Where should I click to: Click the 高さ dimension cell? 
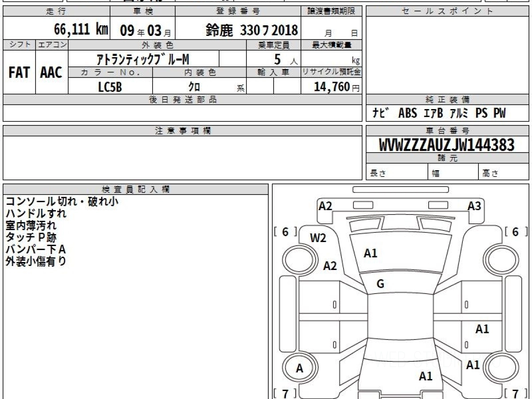tap(504, 172)
